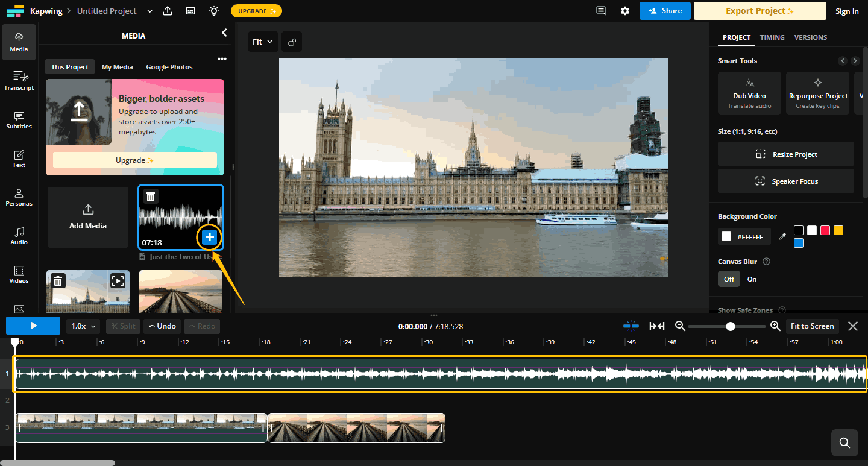
Task: Open the 1.0x playback speed dropdown
Action: tap(83, 326)
